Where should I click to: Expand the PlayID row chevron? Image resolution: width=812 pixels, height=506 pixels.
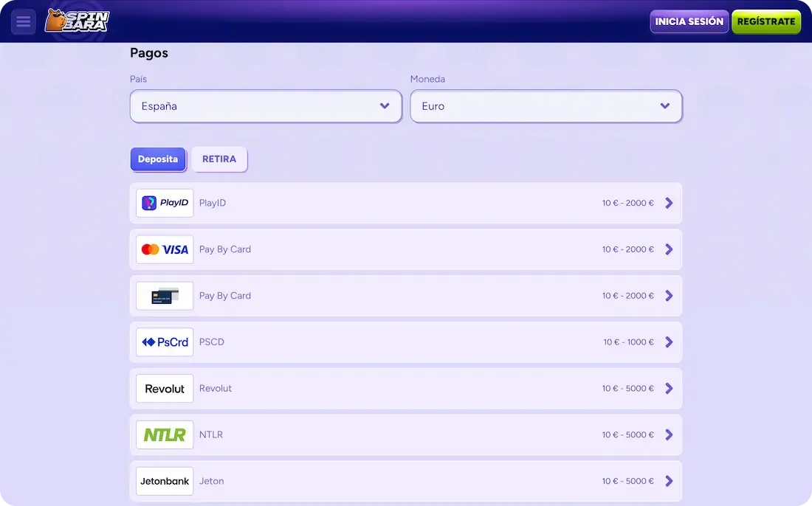pyautogui.click(x=669, y=202)
